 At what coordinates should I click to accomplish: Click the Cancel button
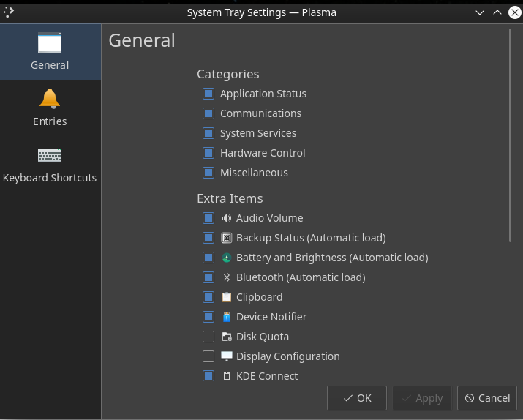(486, 398)
